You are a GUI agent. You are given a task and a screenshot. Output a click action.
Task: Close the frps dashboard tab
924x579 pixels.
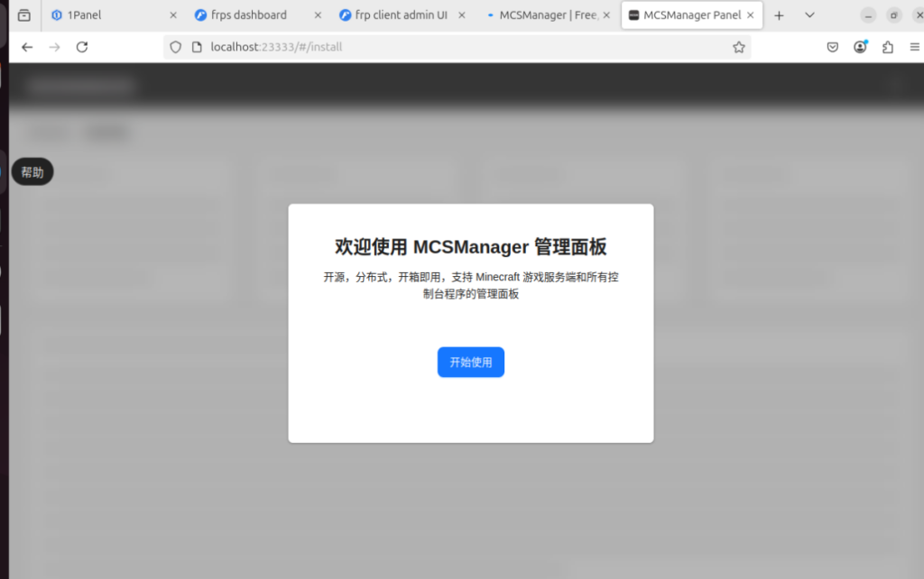point(318,15)
